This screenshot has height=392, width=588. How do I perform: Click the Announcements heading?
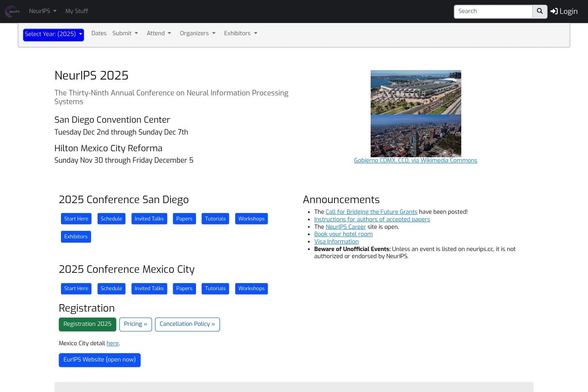[341, 200]
